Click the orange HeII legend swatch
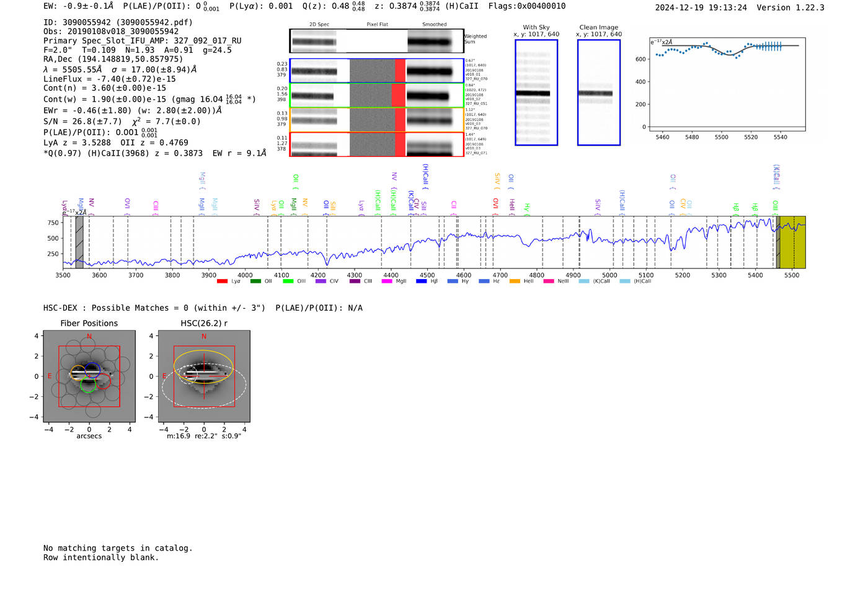Viewport: 868px width, 591px height. click(x=515, y=282)
